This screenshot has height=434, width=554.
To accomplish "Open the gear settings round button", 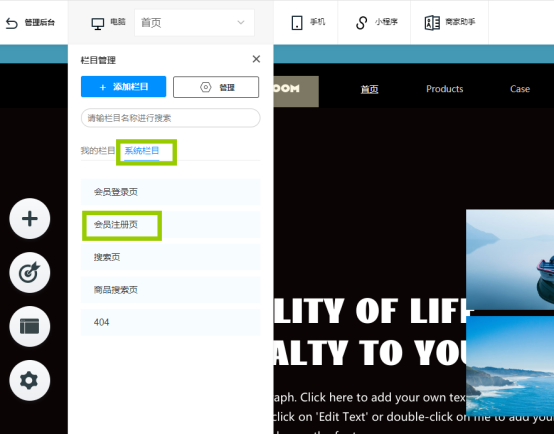I will [30, 380].
